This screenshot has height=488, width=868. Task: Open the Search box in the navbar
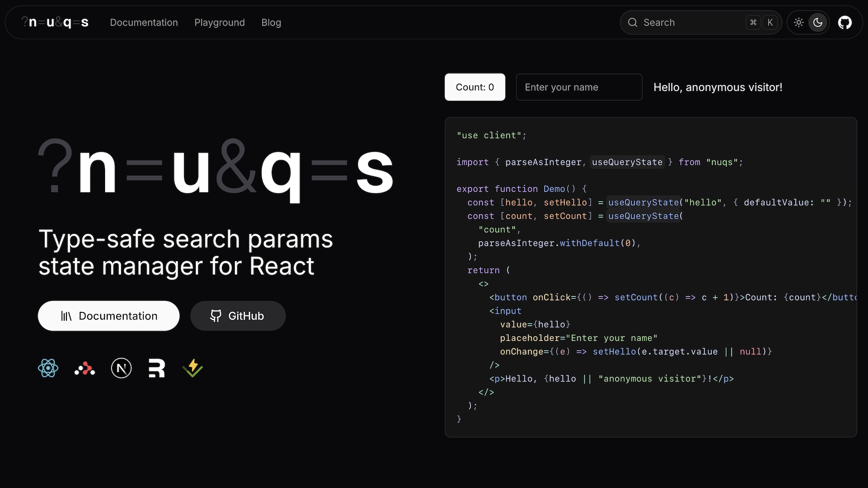pyautogui.click(x=701, y=23)
